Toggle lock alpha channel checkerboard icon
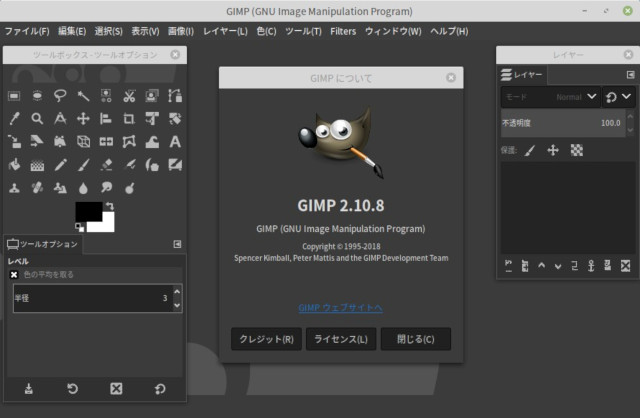Image resolution: width=640 pixels, height=418 pixels. [x=576, y=150]
